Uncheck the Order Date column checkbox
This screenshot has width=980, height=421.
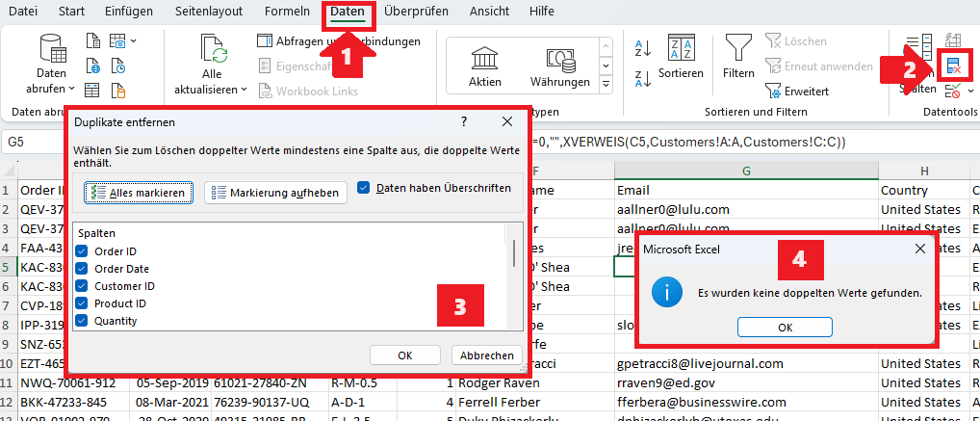coord(82,269)
